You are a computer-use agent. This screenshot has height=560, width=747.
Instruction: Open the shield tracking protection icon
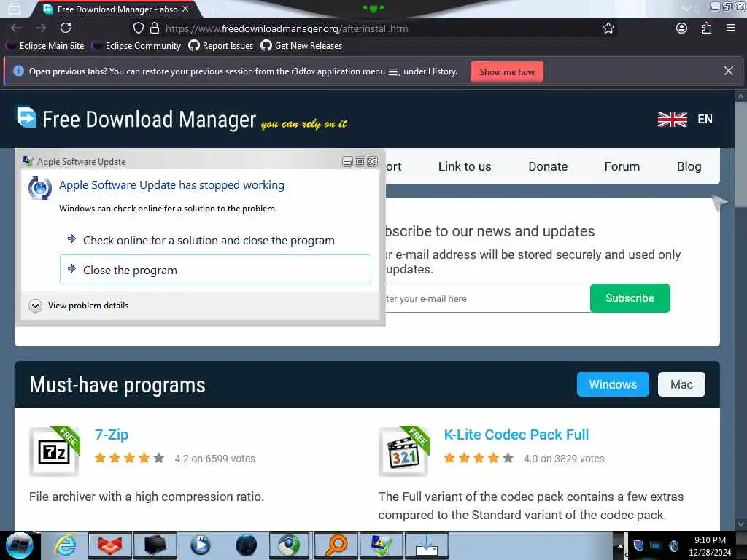(138, 28)
